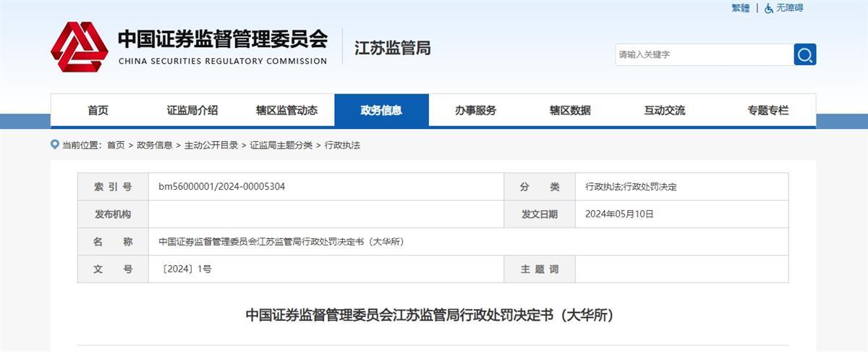Click the 发布机构 label cell
The width and height of the screenshot is (868, 352).
(113, 214)
